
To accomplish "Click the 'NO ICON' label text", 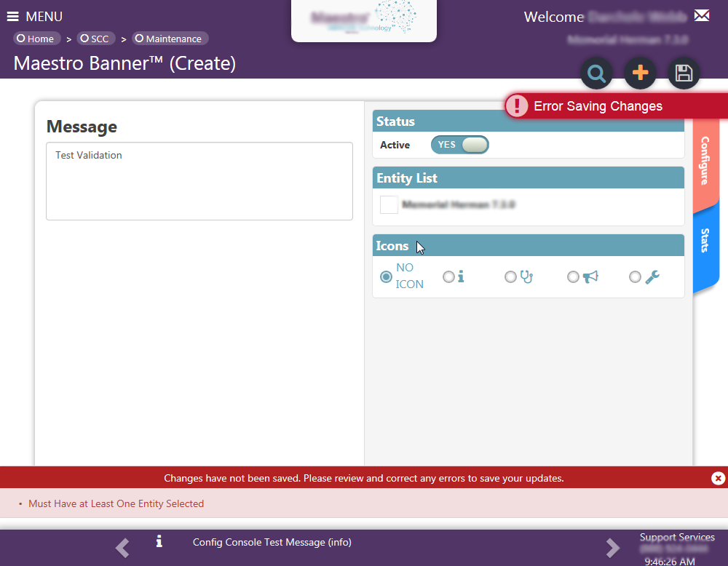I will click(409, 276).
